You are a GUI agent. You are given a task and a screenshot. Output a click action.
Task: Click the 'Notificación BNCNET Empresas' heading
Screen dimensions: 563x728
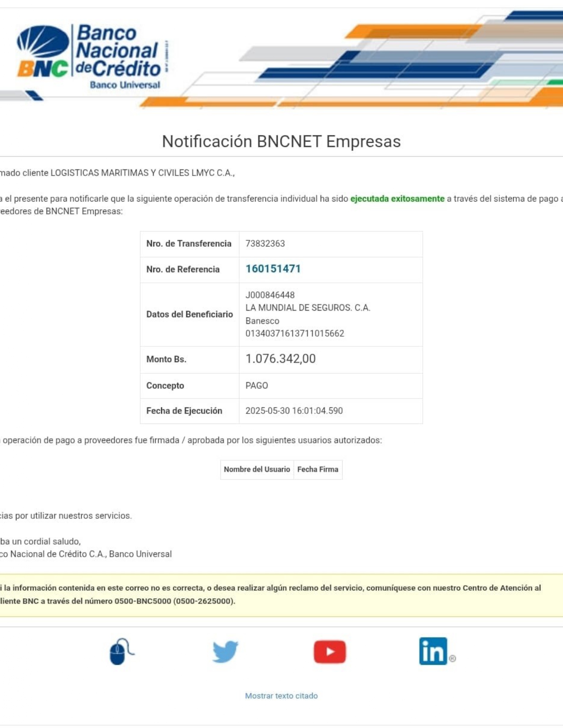[x=281, y=142]
